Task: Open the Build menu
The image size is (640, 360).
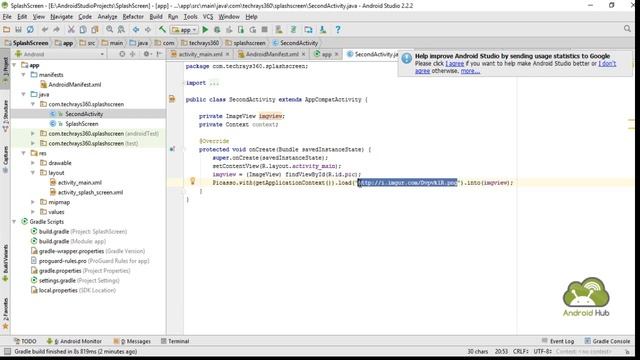Action: coord(156,17)
